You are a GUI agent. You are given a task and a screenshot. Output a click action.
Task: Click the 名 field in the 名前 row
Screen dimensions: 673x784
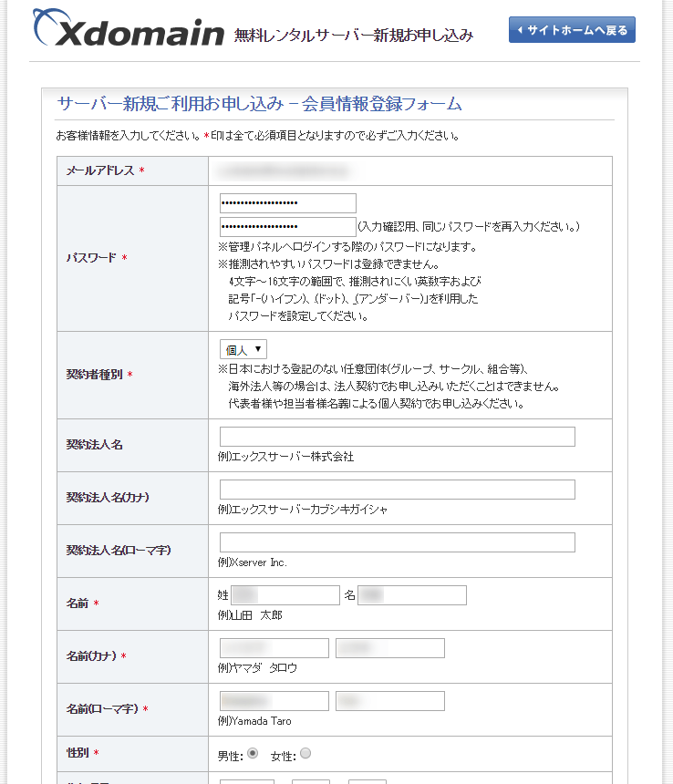411,595
